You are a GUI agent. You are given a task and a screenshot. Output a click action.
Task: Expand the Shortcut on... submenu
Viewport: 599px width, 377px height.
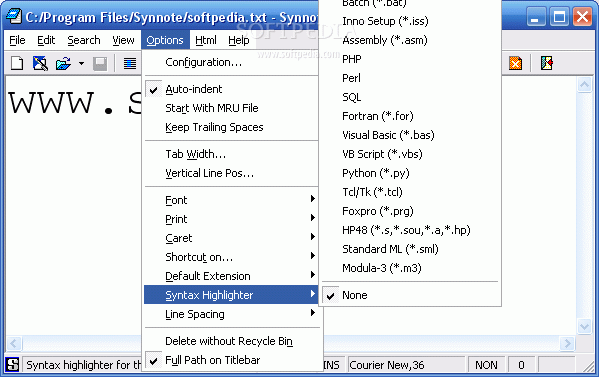232,257
